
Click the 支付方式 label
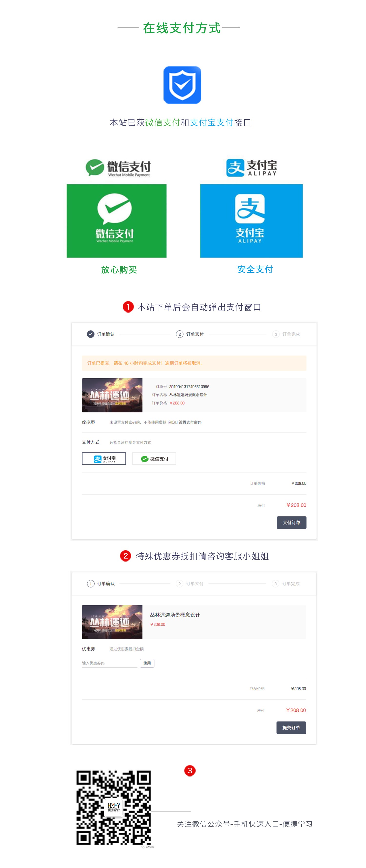(91, 443)
